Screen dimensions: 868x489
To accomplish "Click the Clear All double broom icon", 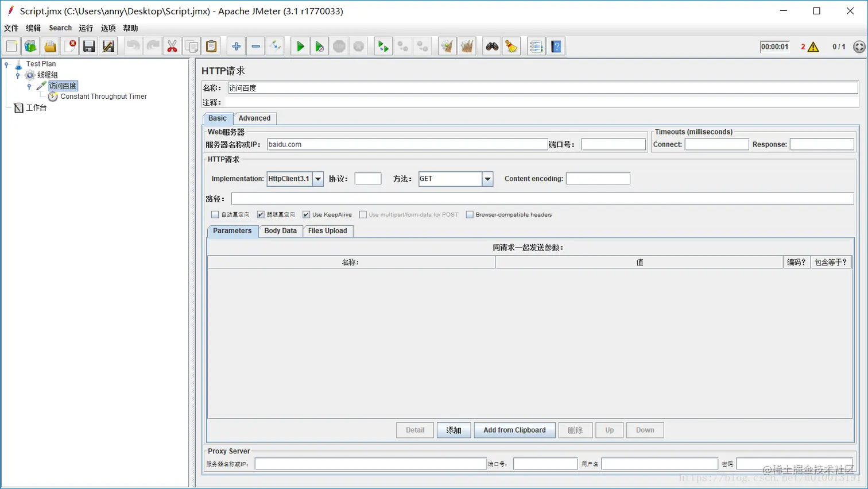I will 467,47.
